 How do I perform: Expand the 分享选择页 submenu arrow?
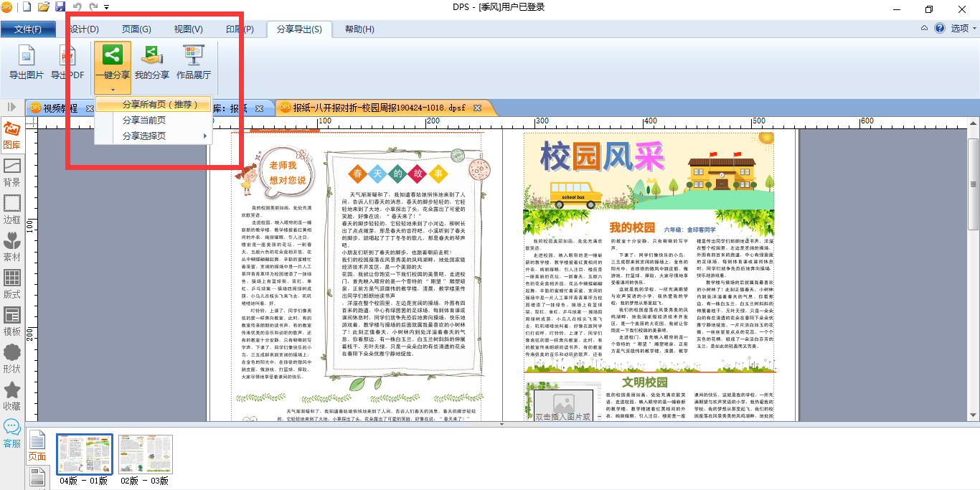click(205, 136)
